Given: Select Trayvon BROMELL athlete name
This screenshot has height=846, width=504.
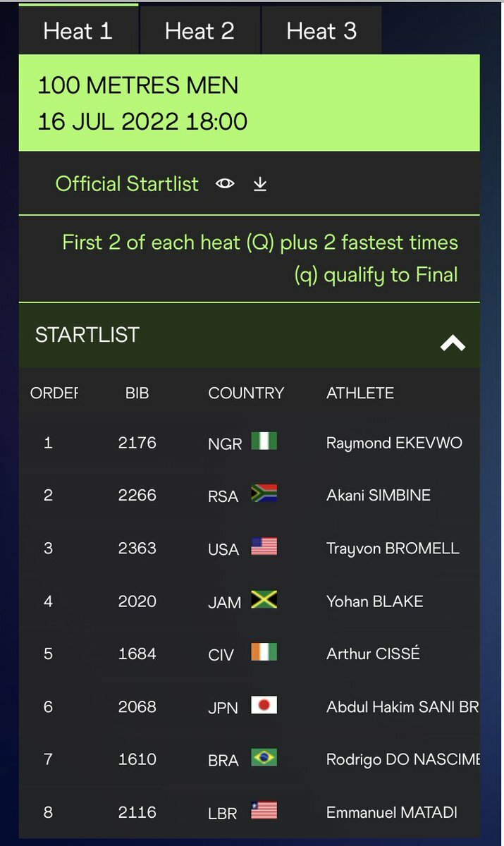Looking at the screenshot, I should point(393,548).
